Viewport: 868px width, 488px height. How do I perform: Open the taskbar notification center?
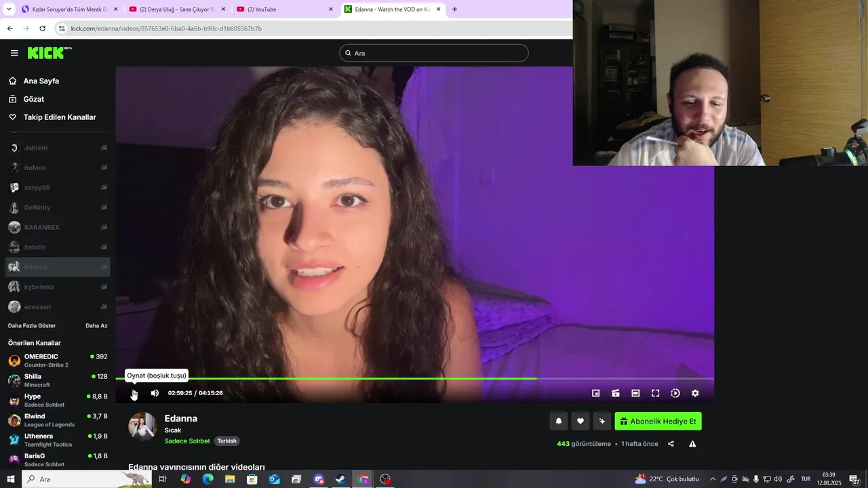[854, 479]
